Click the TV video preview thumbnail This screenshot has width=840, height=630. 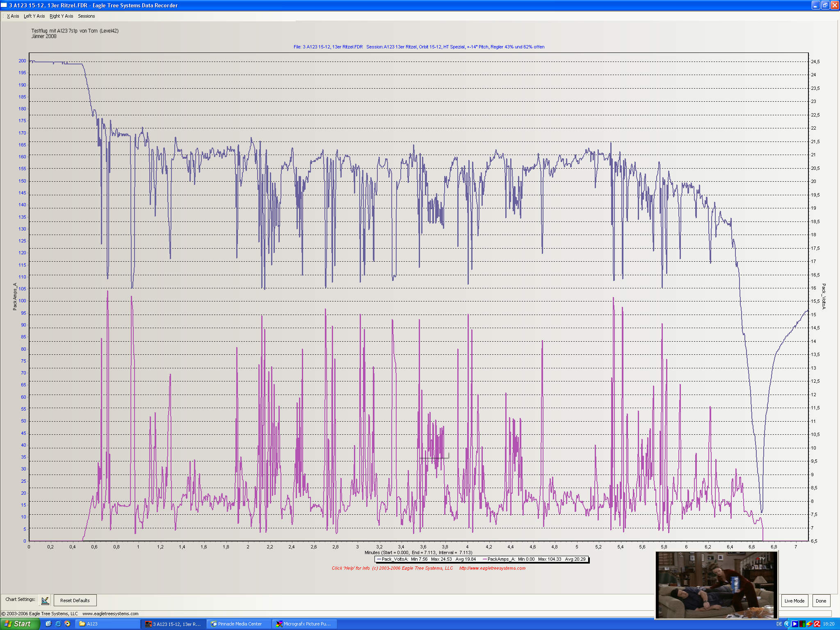(717, 585)
